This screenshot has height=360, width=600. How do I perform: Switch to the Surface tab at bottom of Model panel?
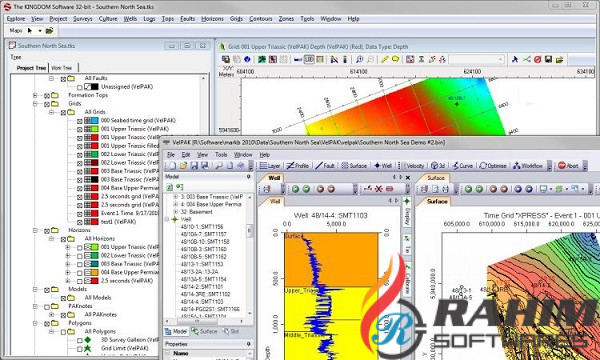(204, 331)
